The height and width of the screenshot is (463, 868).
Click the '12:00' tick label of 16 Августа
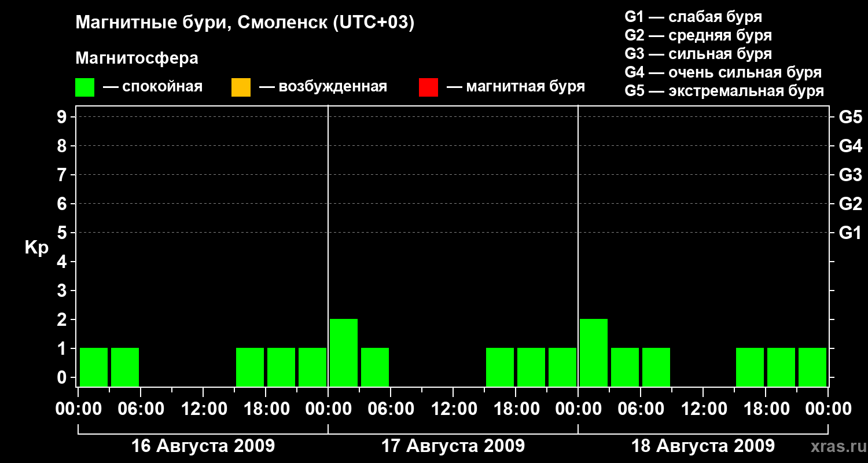click(x=203, y=409)
